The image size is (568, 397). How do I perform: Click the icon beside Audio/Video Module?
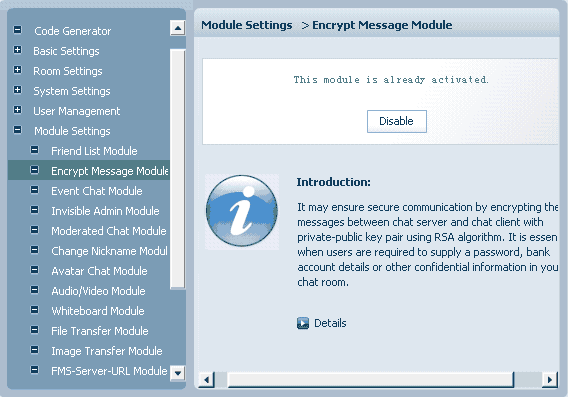tap(34, 289)
